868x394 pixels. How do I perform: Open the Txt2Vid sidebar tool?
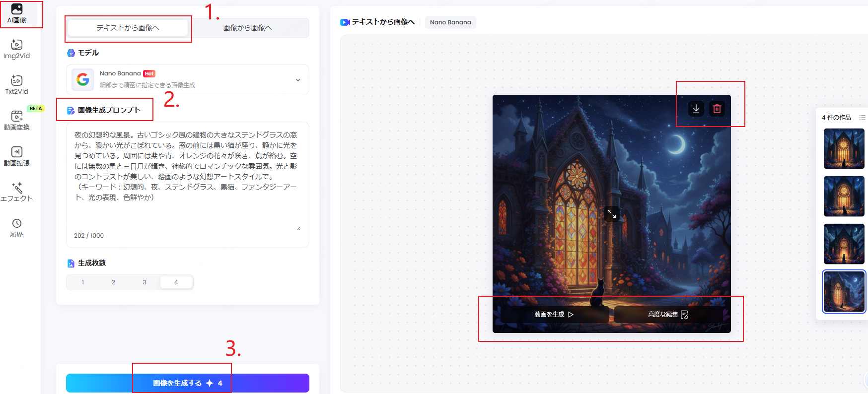click(x=17, y=85)
